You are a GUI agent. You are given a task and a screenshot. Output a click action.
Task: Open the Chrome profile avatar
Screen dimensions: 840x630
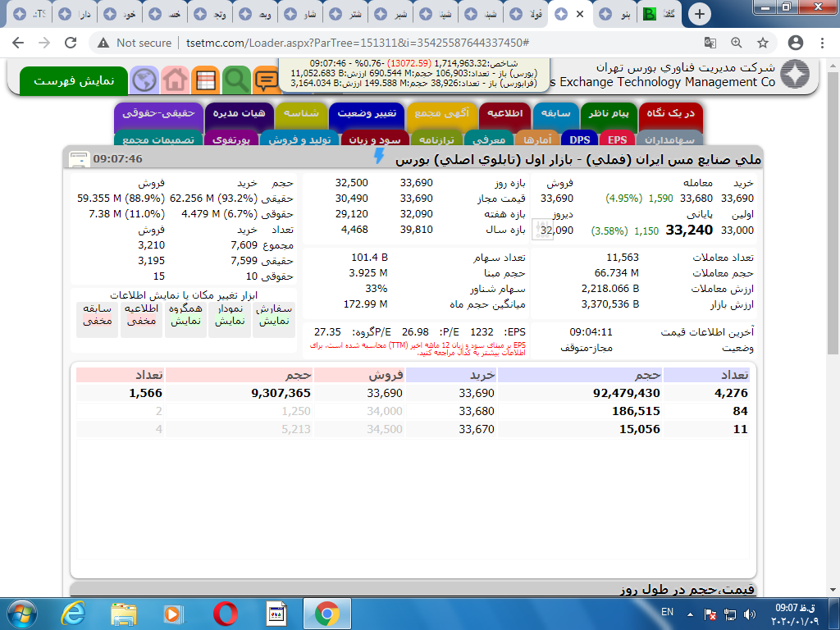tap(796, 43)
